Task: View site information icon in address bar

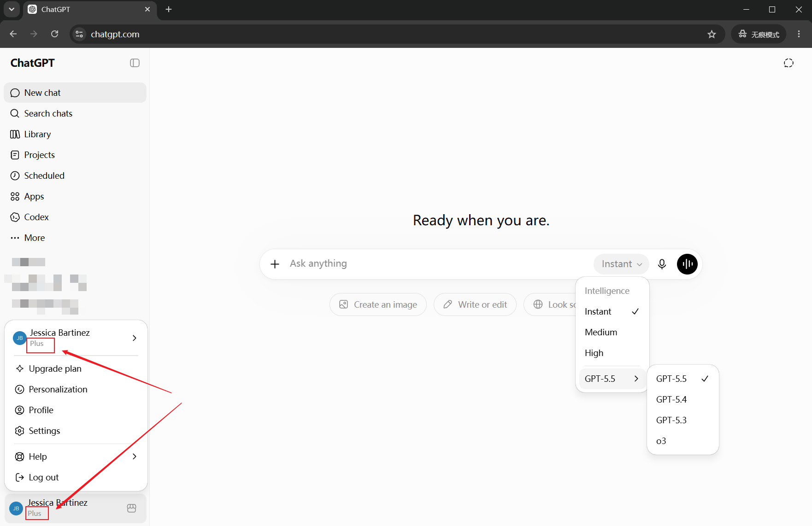Action: click(x=80, y=34)
